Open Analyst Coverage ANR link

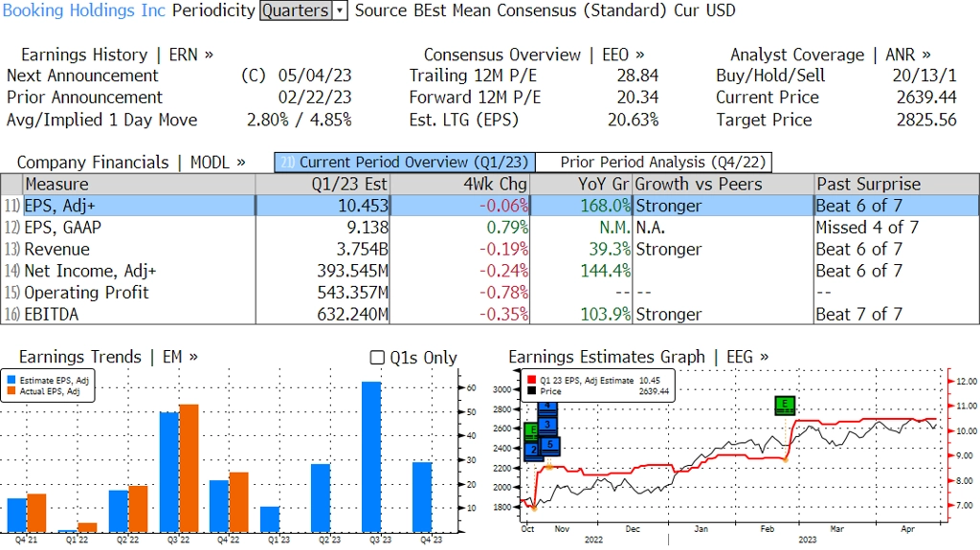pyautogui.click(x=830, y=55)
